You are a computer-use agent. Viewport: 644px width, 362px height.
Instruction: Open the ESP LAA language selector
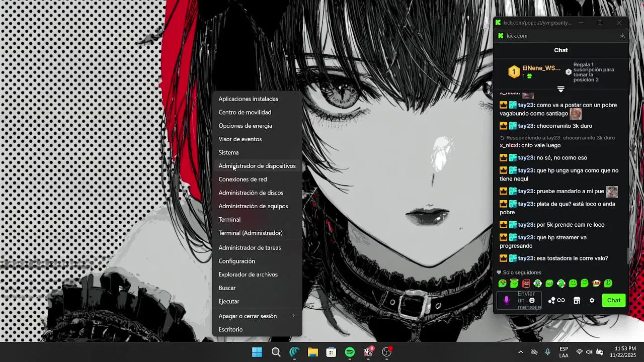tap(564, 352)
